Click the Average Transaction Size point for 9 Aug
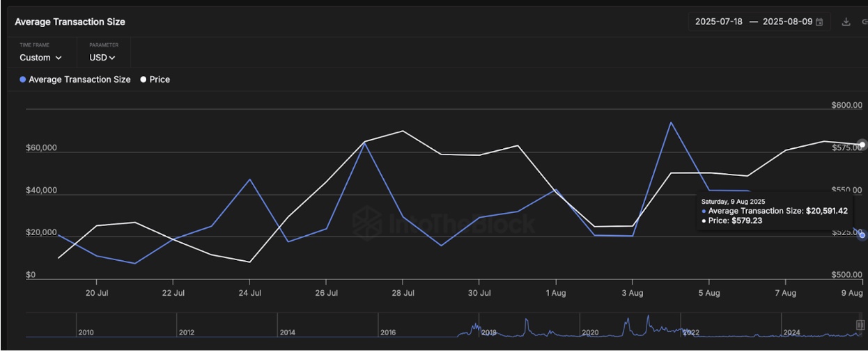 tap(862, 235)
